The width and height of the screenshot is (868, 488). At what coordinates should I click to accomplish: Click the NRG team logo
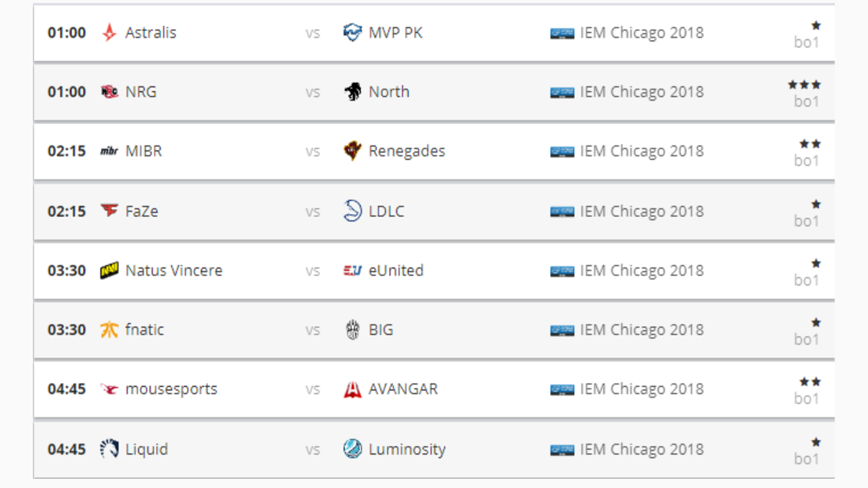pyautogui.click(x=109, y=92)
